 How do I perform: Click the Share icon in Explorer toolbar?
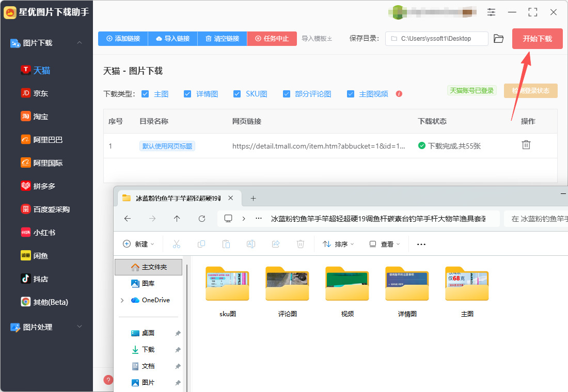pyautogui.click(x=276, y=244)
